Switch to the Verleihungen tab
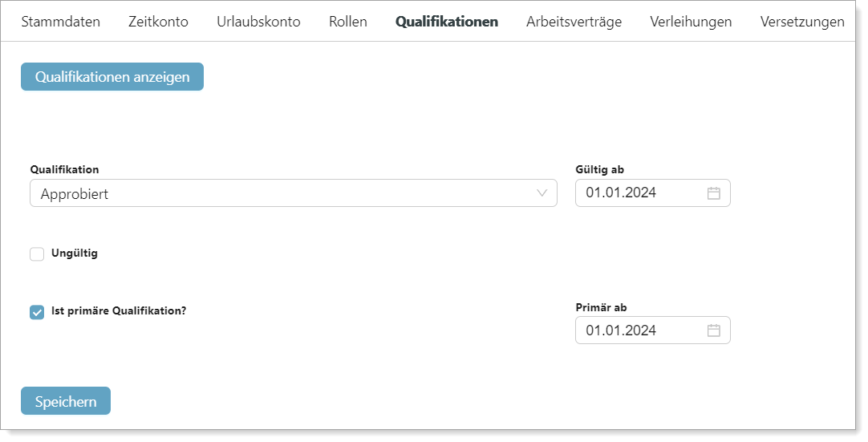The image size is (868, 442). point(691,22)
